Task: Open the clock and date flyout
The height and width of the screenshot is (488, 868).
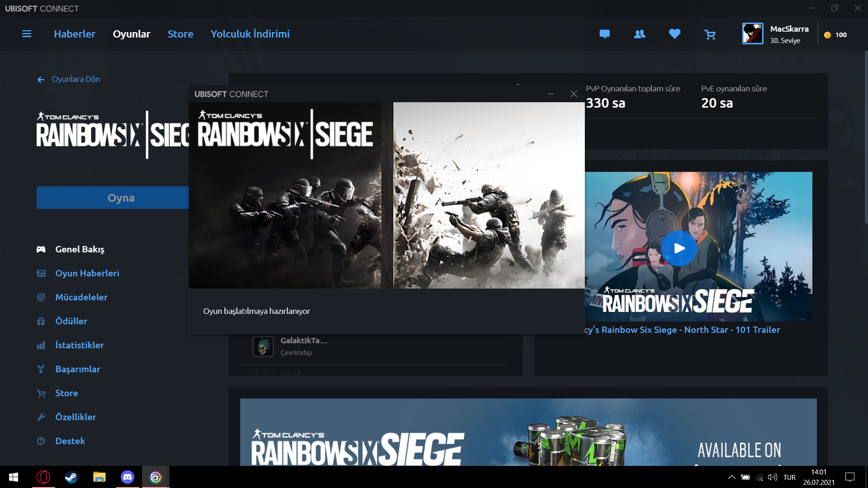Action: click(819, 477)
